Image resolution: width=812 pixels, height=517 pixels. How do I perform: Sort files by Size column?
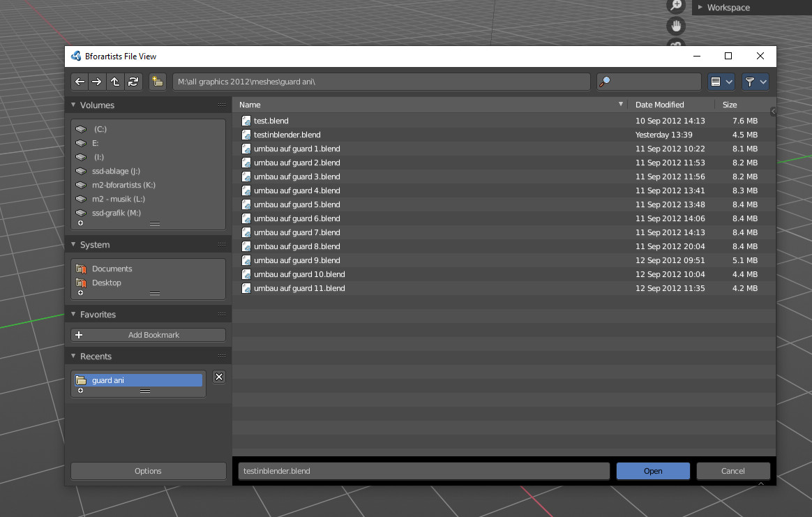tap(729, 105)
